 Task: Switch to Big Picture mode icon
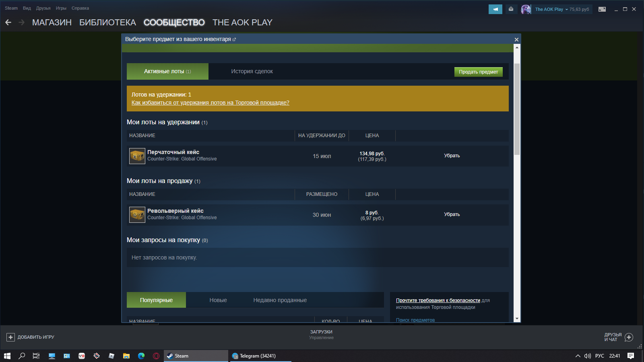(x=602, y=9)
